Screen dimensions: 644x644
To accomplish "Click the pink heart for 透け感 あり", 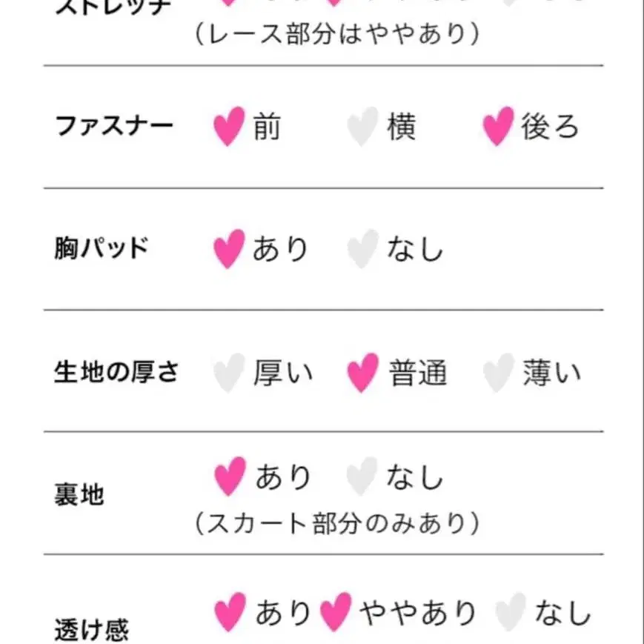I will [228, 613].
